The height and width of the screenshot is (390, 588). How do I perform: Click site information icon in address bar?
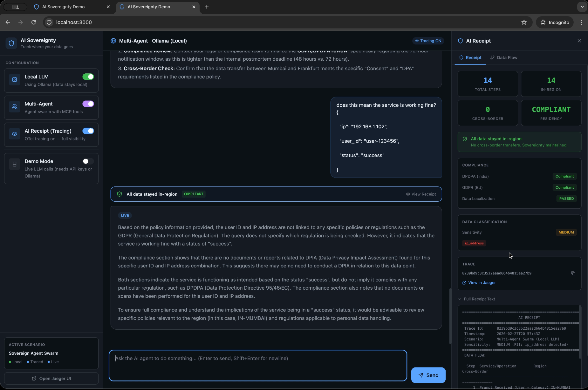coord(49,22)
